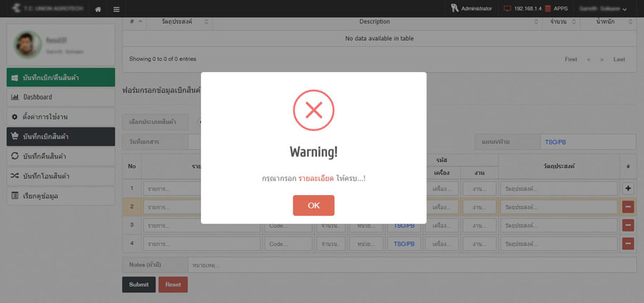Screen dimensions: 644x303
Task: Toggle the hamburger menu icon
Action: (117, 9)
